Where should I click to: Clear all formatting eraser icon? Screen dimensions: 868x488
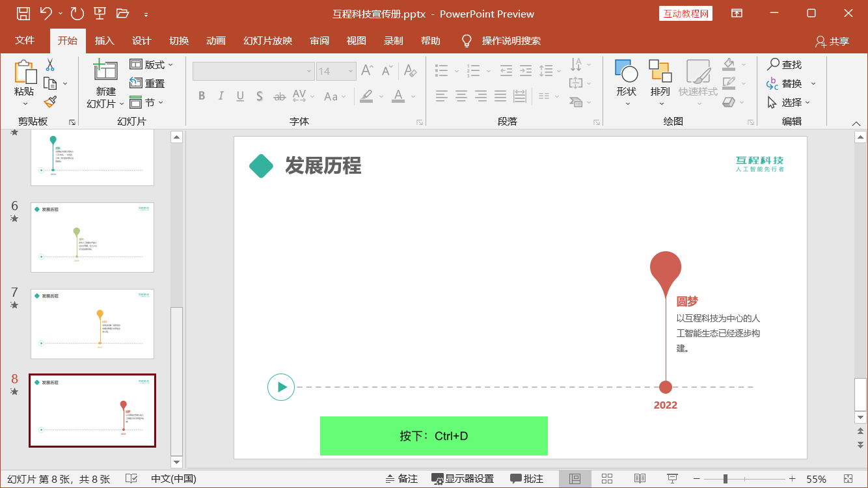click(x=410, y=70)
